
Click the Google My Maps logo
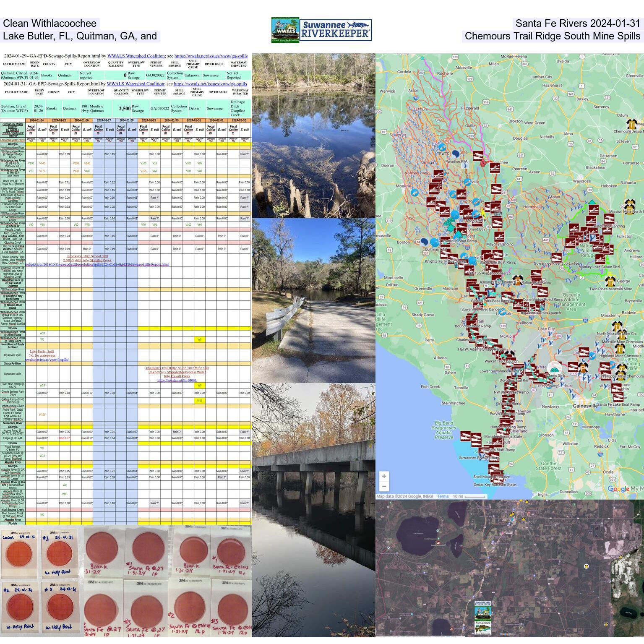(625, 489)
